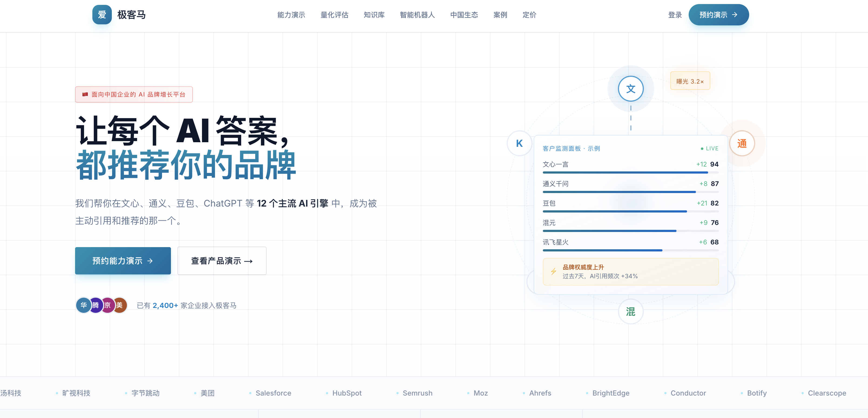This screenshot has width=868, height=418.
Task: Click the 曝光 3.2× tag
Action: coord(690,81)
